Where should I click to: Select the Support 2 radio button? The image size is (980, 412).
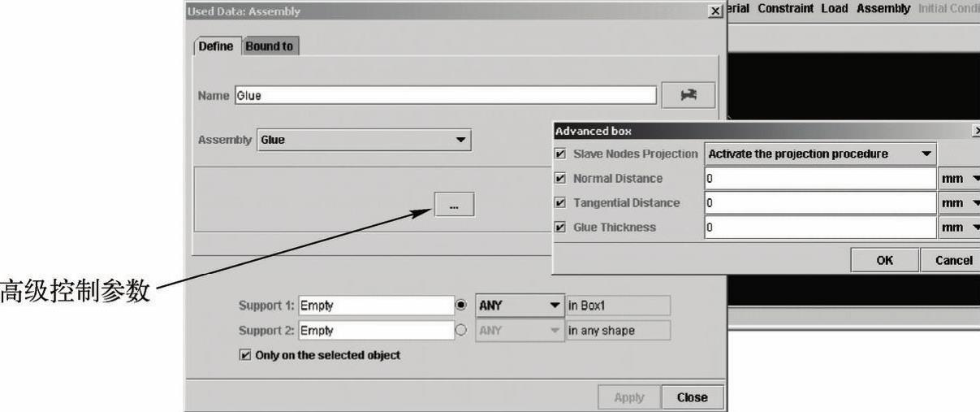point(462,331)
